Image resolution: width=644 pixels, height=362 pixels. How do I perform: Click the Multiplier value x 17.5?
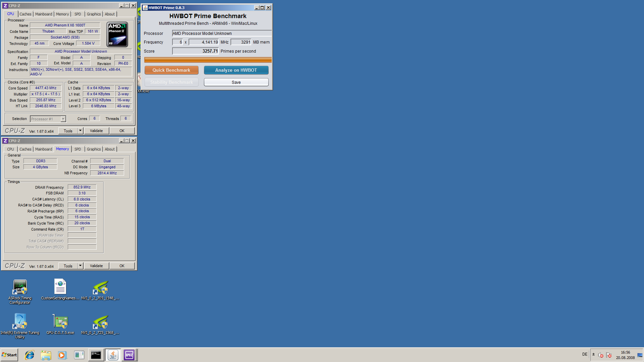(x=46, y=94)
